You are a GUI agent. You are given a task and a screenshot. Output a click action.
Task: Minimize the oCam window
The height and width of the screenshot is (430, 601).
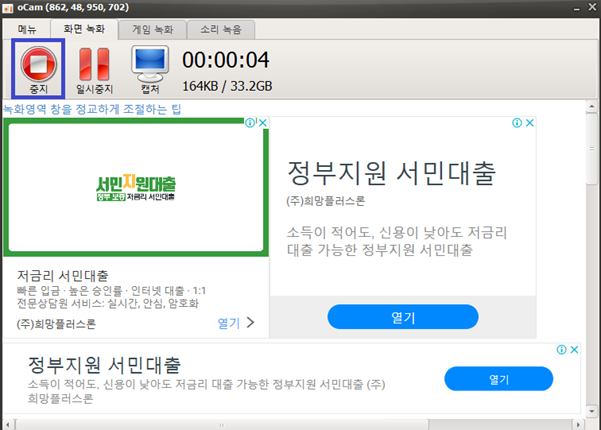[577, 8]
